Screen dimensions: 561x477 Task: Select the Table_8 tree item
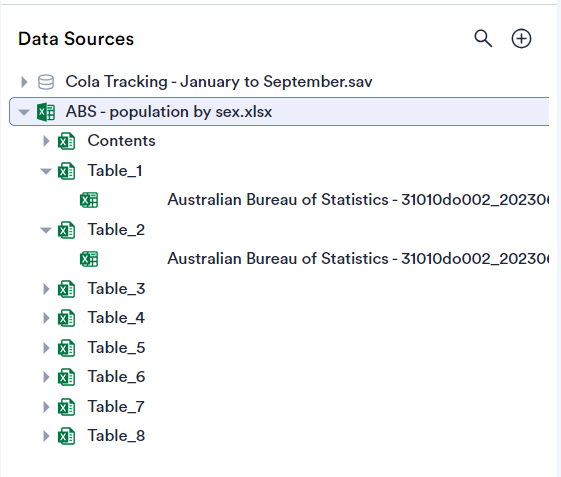point(116,436)
